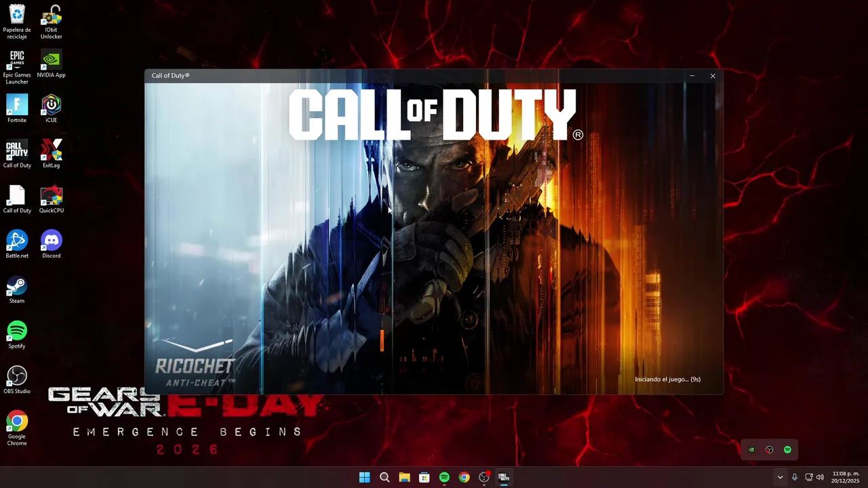Open the clock showing 11:08 p. m.
Image resolution: width=868 pixels, height=488 pixels.
tap(846, 477)
